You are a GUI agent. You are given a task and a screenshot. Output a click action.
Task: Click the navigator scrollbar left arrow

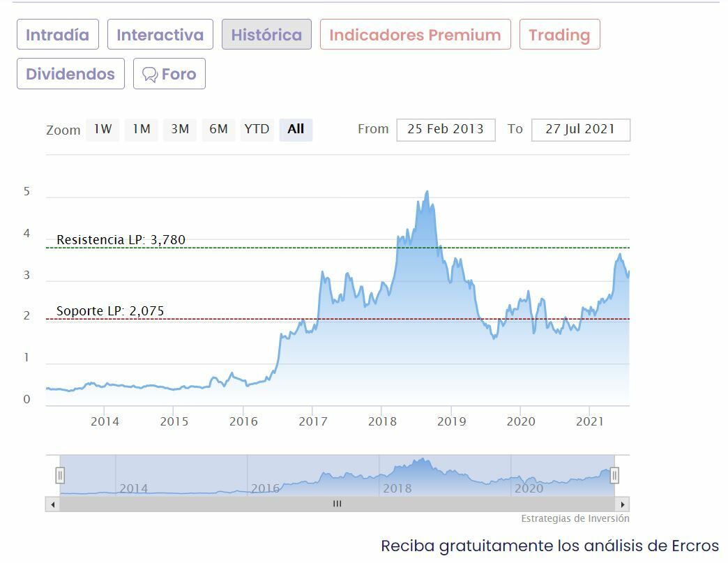53,504
